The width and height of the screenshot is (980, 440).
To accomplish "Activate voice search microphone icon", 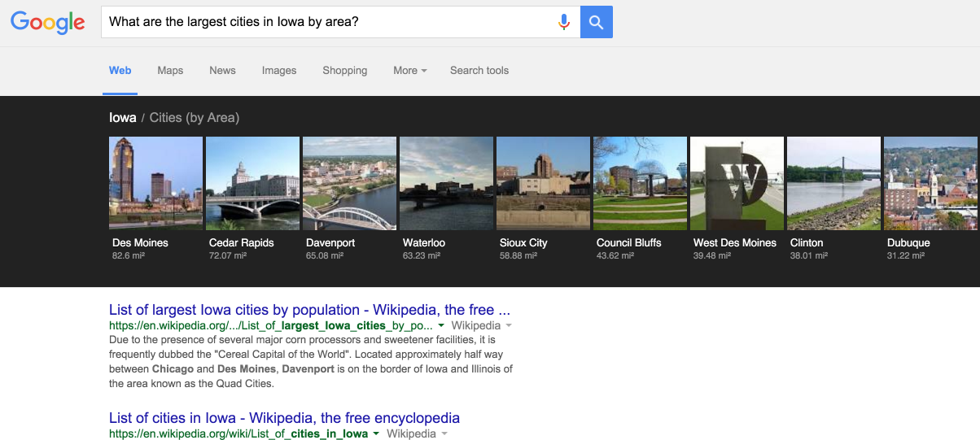I will 563,22.
